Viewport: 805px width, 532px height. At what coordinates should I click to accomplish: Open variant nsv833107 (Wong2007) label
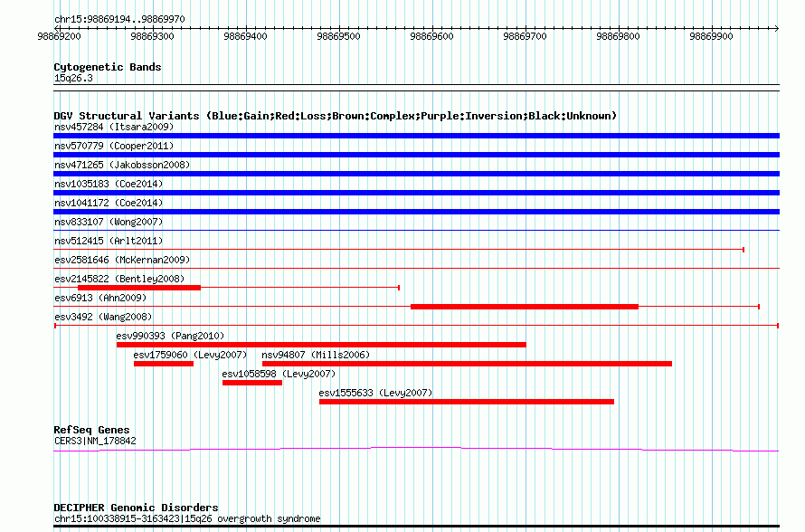point(109,222)
